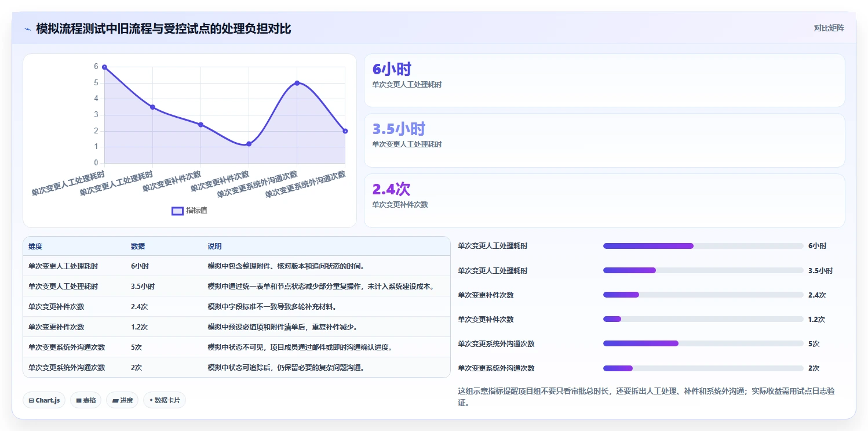The image size is (868, 431).
Task: Click the 单次变更系统外沟通次数 label of the 5次 progress bar
Action: 496,343
